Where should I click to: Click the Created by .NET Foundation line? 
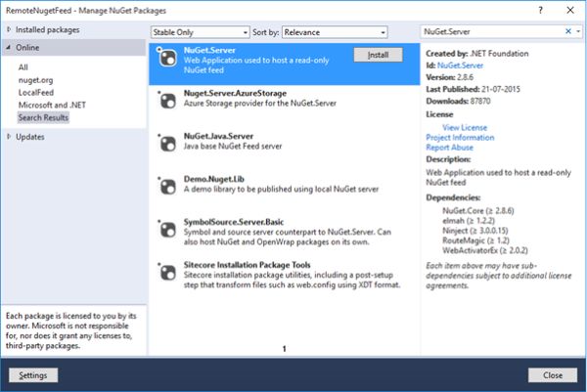tap(477, 54)
